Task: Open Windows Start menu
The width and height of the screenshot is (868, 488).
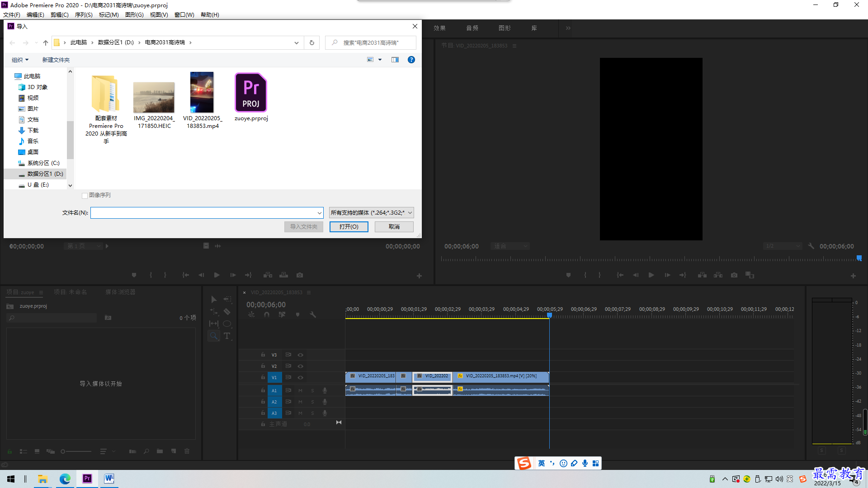Action: tap(11, 479)
